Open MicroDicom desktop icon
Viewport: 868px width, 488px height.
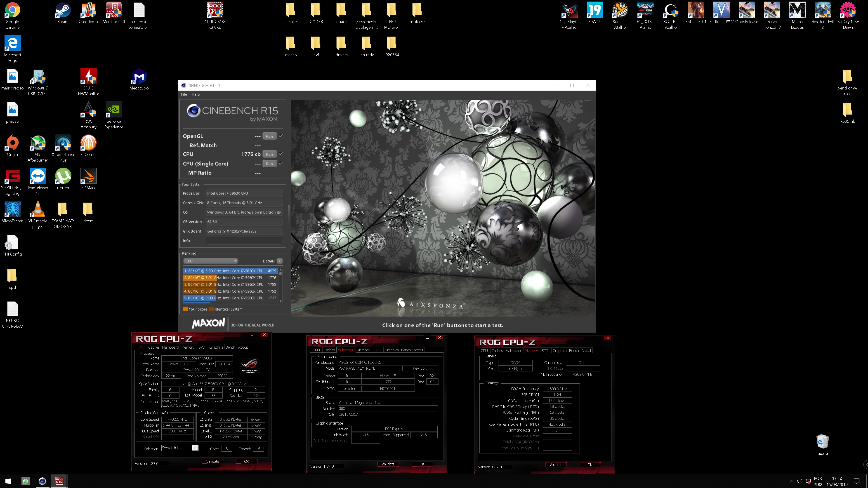click(12, 212)
